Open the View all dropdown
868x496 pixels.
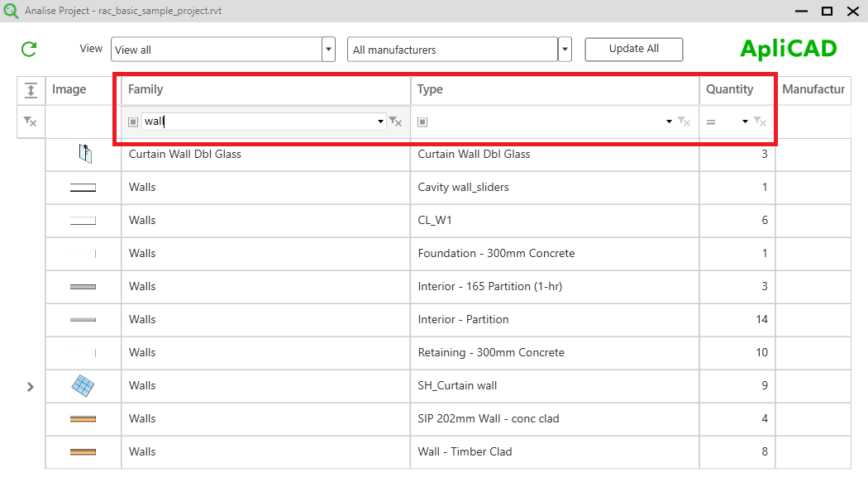[328, 49]
